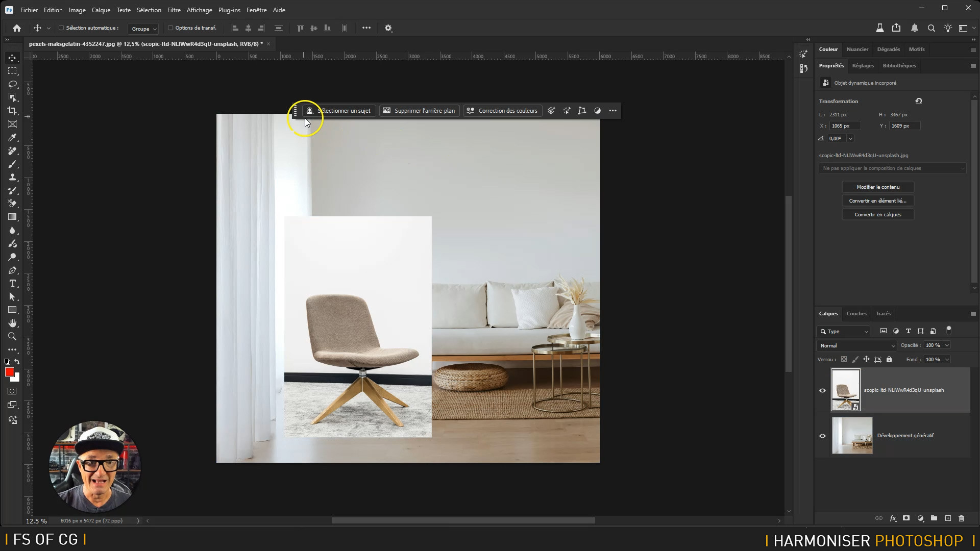The height and width of the screenshot is (551, 980).
Task: Click the red foreground color swatch
Action: click(9, 372)
